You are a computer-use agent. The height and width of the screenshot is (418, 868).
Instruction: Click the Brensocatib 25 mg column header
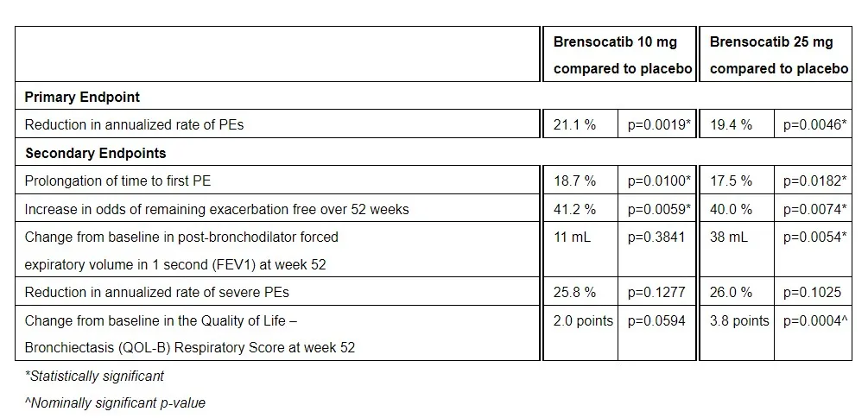point(778,55)
